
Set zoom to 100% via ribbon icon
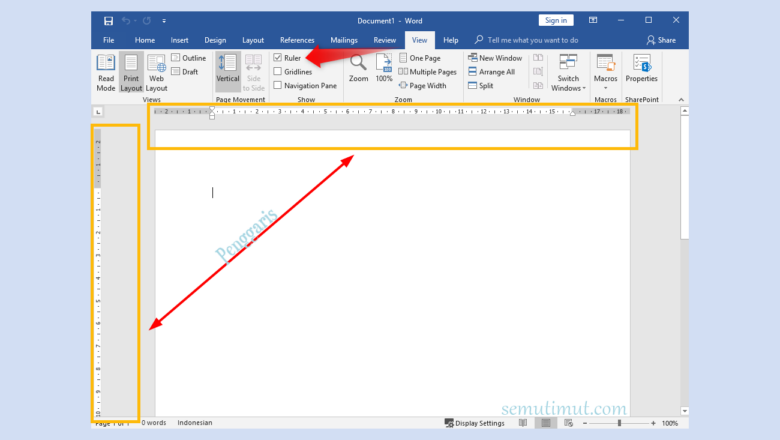[384, 69]
